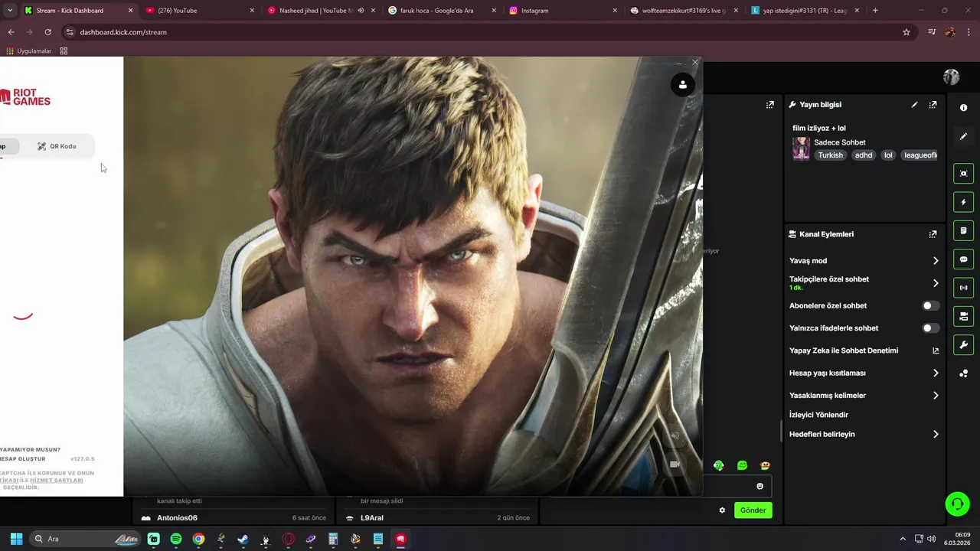Pop out the chat panel
980x551 pixels.
(x=769, y=105)
